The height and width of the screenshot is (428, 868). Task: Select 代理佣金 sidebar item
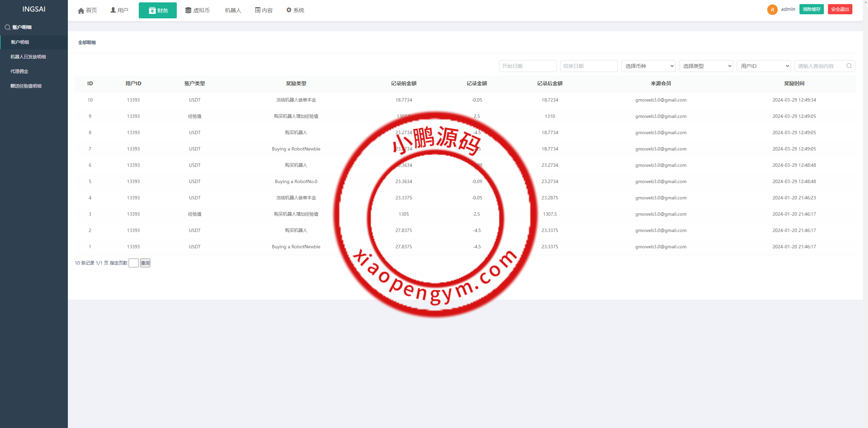point(19,71)
